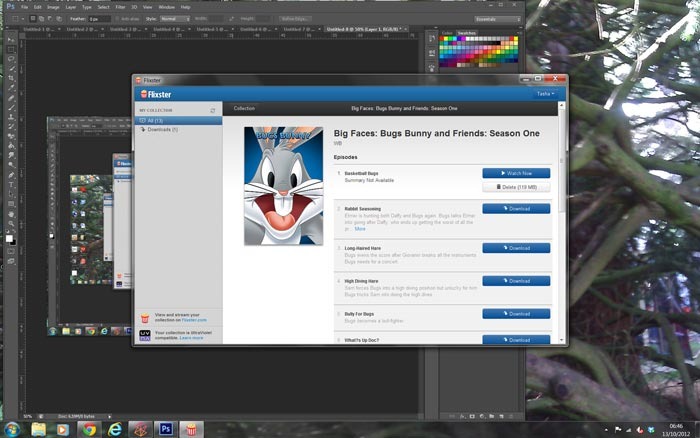Click the Refine Edge button

(295, 19)
